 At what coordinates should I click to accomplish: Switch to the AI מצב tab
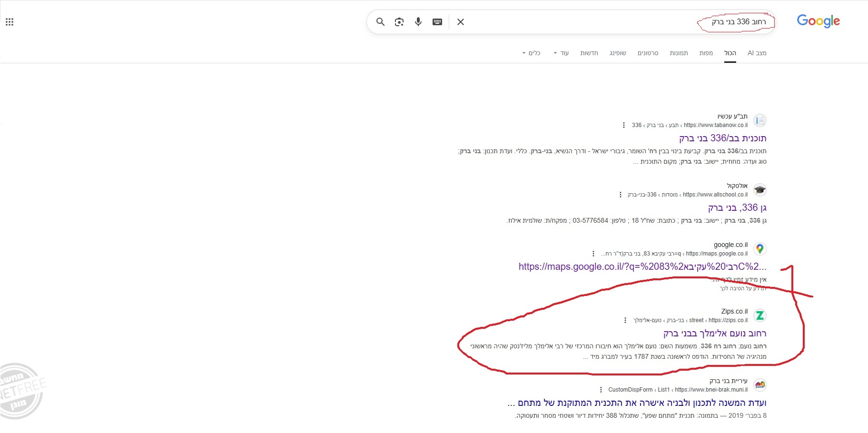pyautogui.click(x=757, y=53)
